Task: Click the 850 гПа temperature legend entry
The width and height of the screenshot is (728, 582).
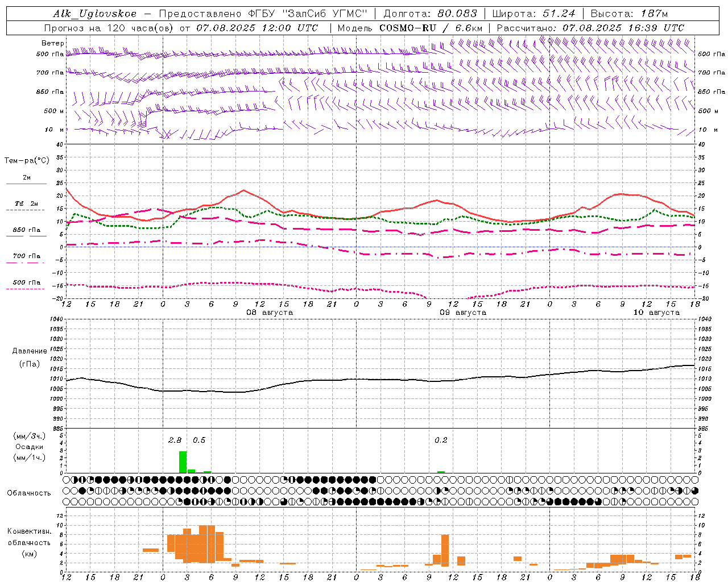Action: coord(27,230)
